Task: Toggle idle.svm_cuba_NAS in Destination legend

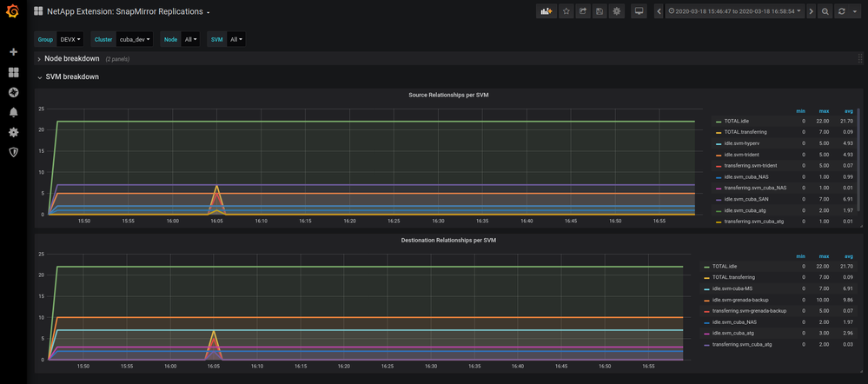Action: coord(733,322)
